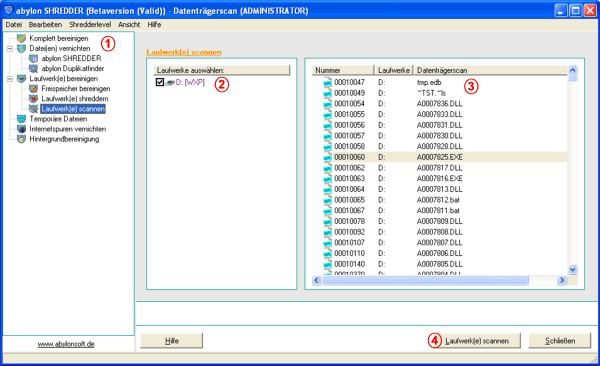Image resolution: width=600 pixels, height=366 pixels.
Task: Select abylon Duplikatfinder in the tree
Action: point(73,69)
